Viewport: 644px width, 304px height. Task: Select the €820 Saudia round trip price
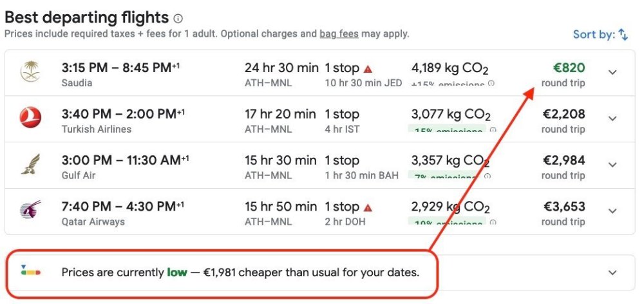click(569, 68)
